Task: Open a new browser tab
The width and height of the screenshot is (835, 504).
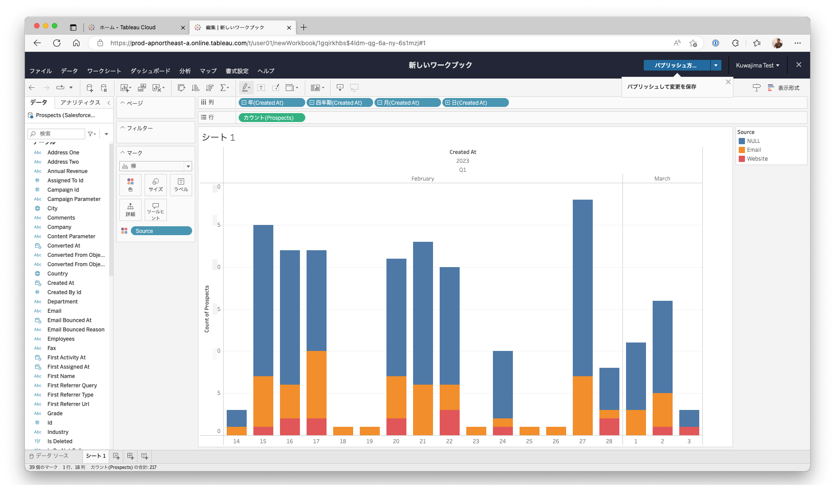Action: click(304, 28)
